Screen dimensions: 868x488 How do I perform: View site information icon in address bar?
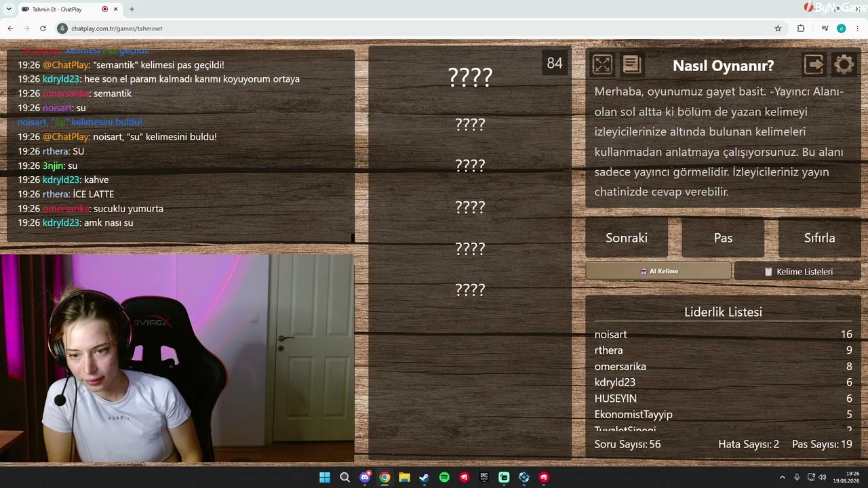coord(62,28)
